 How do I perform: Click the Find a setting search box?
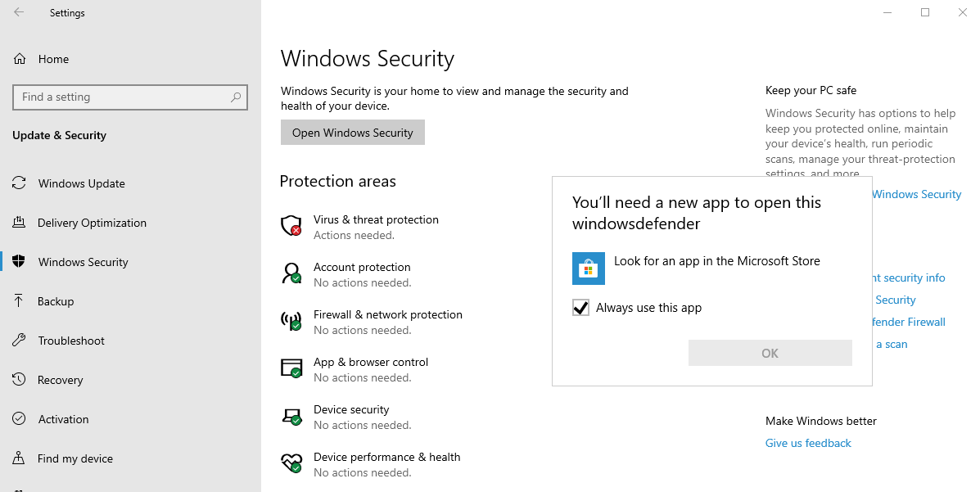(129, 97)
